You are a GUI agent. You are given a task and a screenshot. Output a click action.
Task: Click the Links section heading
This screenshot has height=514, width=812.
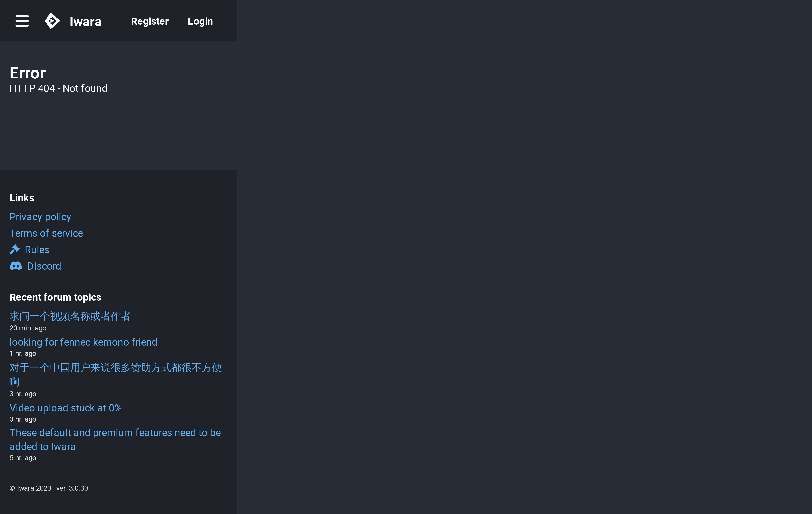pos(22,198)
